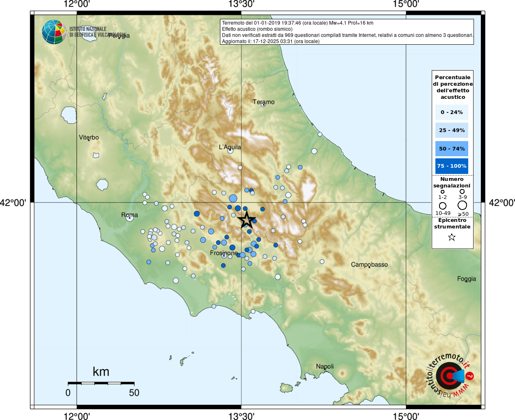Image resolution: width=515 pixels, height=420 pixels.
Task: Click the L'Aquila city label
Action: pyautogui.click(x=230, y=147)
